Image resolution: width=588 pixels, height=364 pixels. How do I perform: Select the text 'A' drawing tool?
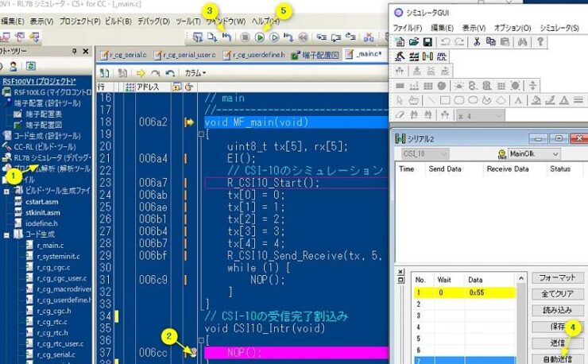(x=519, y=100)
